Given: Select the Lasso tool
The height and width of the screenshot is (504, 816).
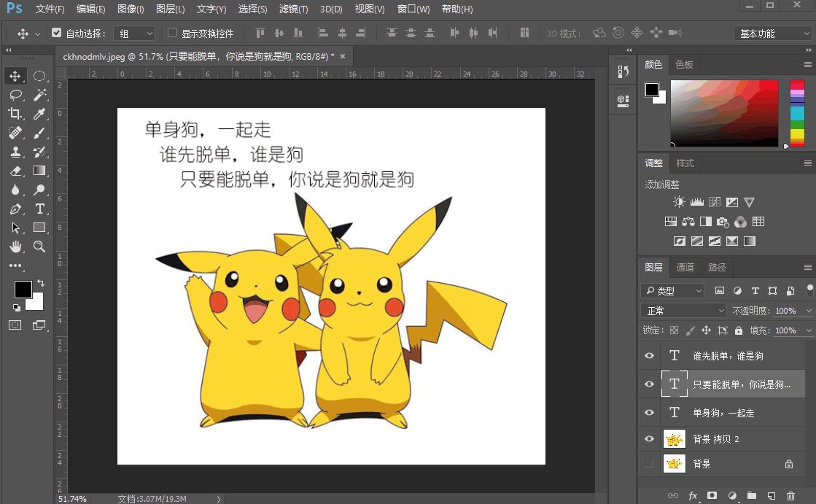Looking at the screenshot, I should point(15,95).
